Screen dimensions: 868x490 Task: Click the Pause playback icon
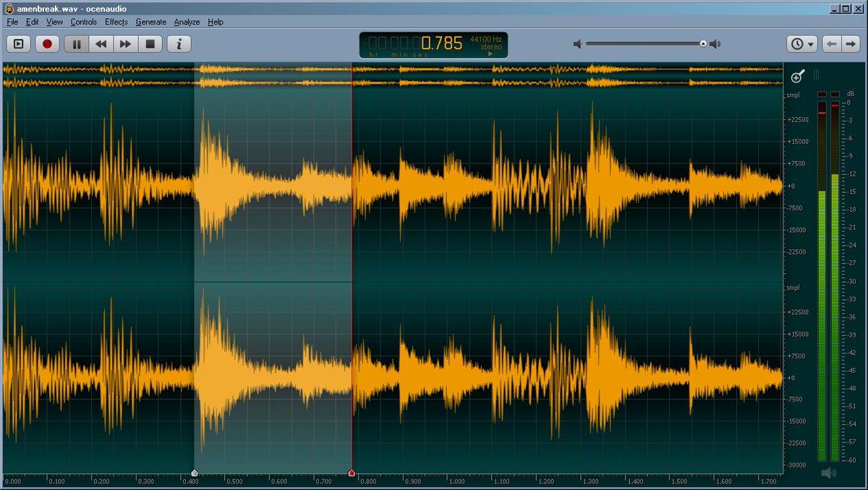(75, 43)
